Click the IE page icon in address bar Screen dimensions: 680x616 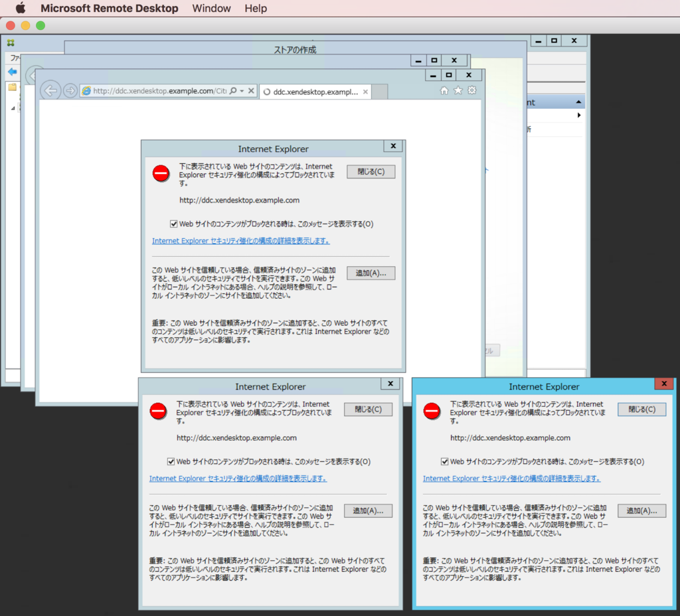86,90
